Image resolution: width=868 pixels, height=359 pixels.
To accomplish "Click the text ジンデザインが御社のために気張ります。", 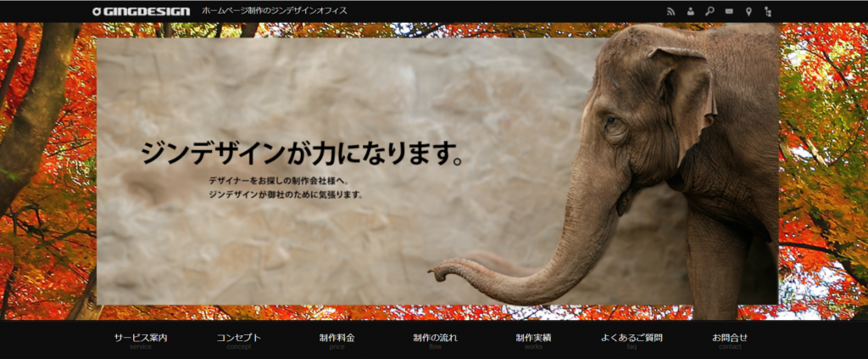I will (287, 194).
